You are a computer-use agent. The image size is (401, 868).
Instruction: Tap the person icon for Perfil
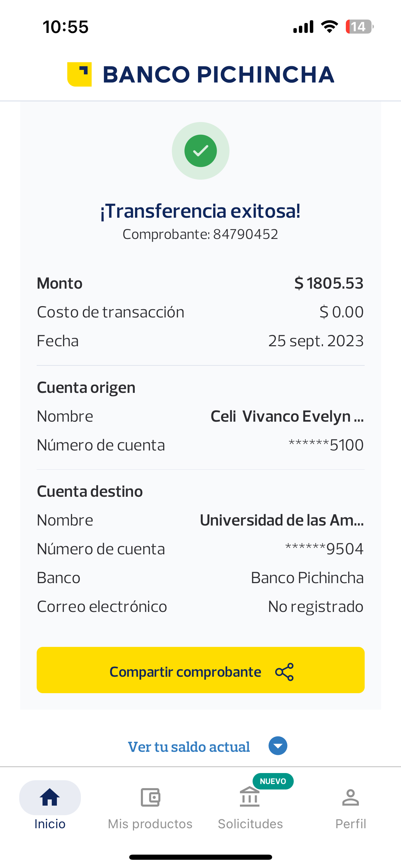click(x=350, y=797)
